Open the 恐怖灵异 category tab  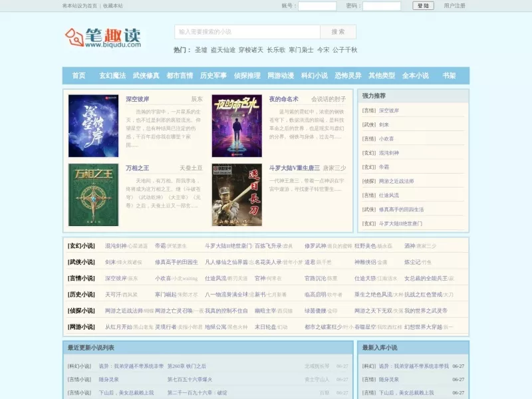tap(348, 76)
